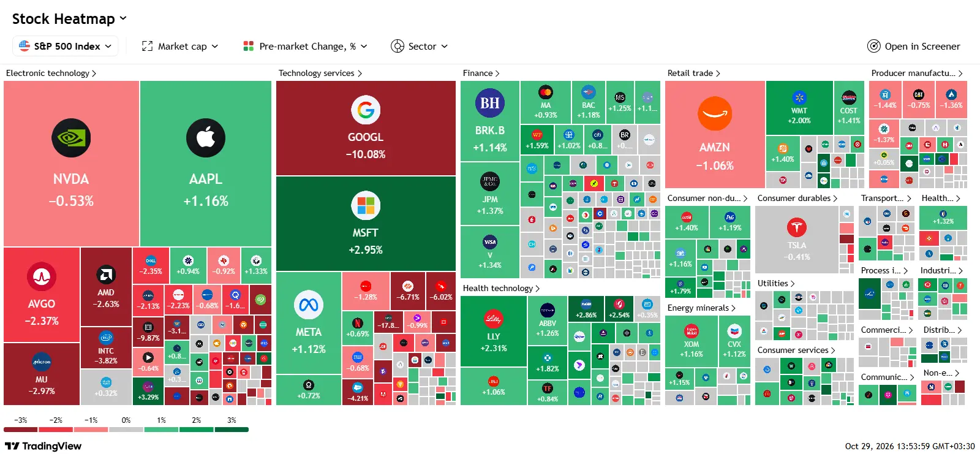Click the Walmart WMT logo
This screenshot has width=980, height=459.
[799, 97]
